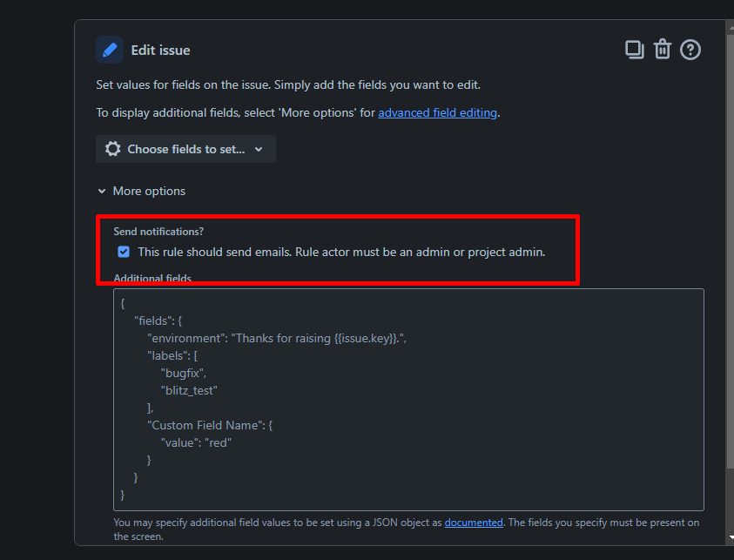Click the Edit issue heading text
734x560 pixels.
(x=160, y=51)
